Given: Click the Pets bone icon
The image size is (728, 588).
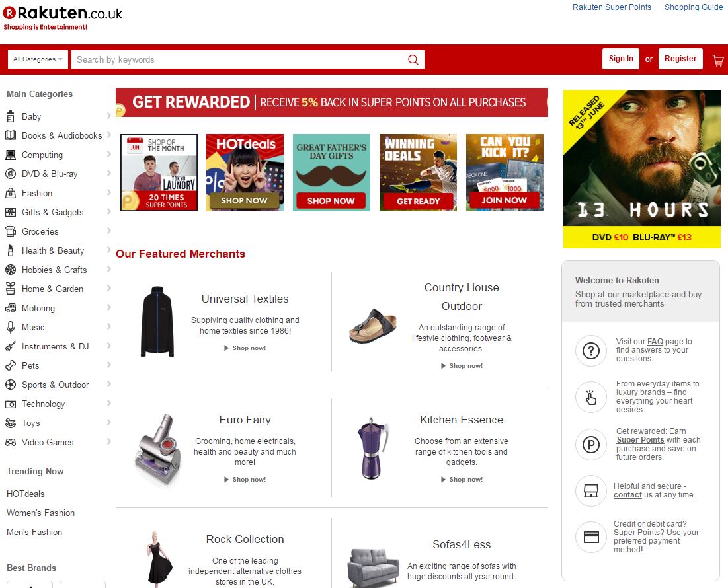Looking at the screenshot, I should [x=10, y=365].
